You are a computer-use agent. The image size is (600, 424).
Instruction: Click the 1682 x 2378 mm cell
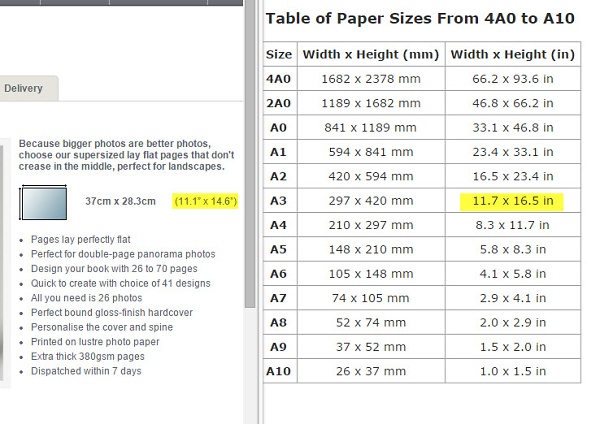coord(370,78)
